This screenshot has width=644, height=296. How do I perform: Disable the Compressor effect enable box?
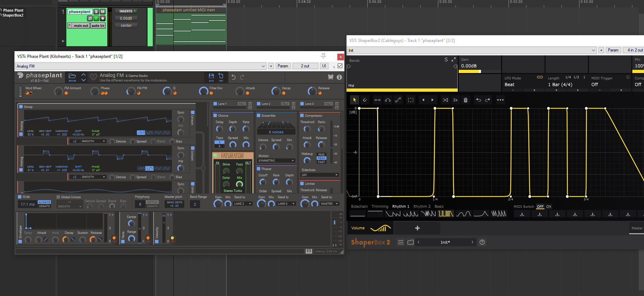(x=302, y=115)
